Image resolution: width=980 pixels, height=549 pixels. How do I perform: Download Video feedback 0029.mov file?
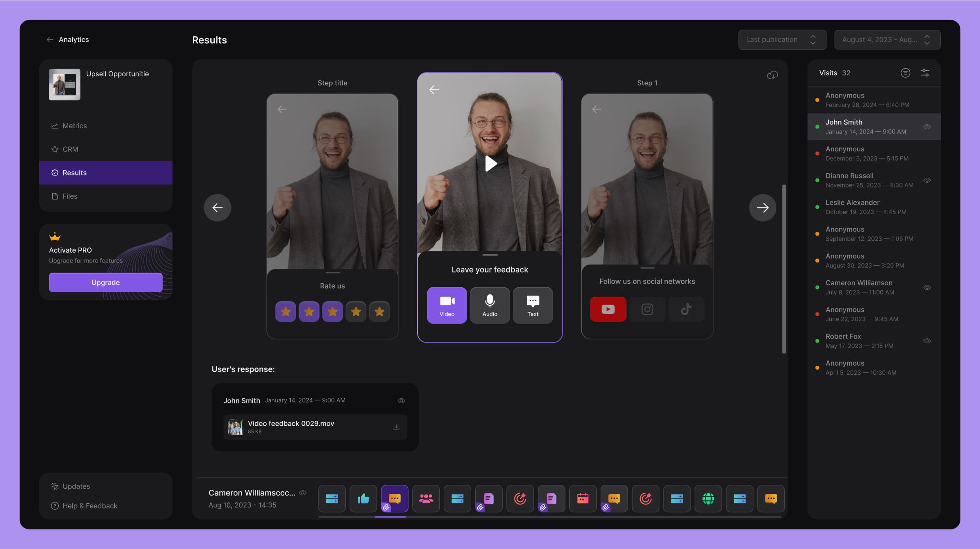tap(396, 427)
